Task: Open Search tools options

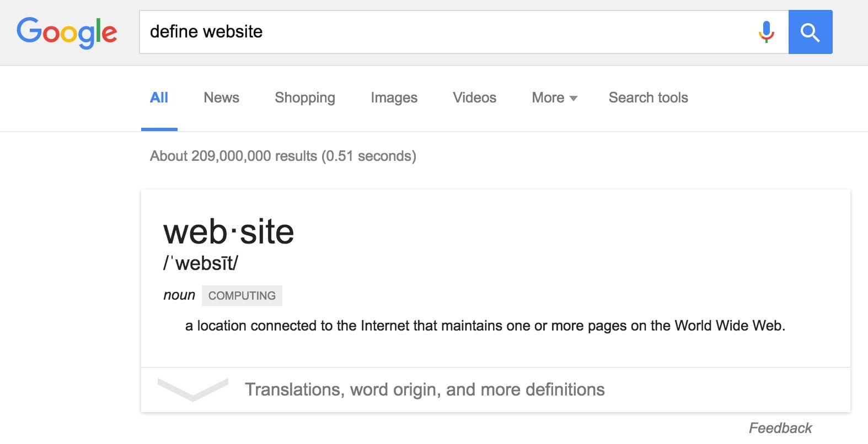Action: point(648,98)
